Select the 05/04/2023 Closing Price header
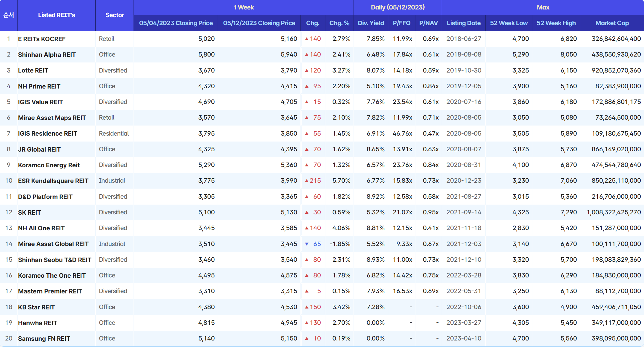The image size is (644, 347). (x=176, y=23)
